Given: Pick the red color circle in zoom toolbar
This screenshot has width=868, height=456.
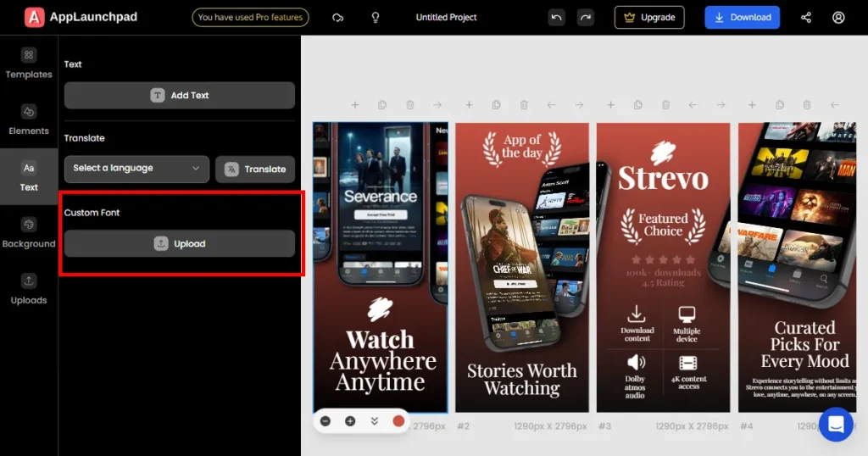Looking at the screenshot, I should pyautogui.click(x=398, y=421).
